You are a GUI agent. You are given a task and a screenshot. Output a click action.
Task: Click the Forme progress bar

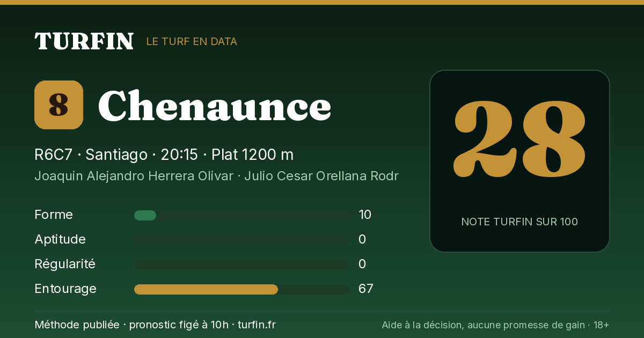click(x=241, y=216)
